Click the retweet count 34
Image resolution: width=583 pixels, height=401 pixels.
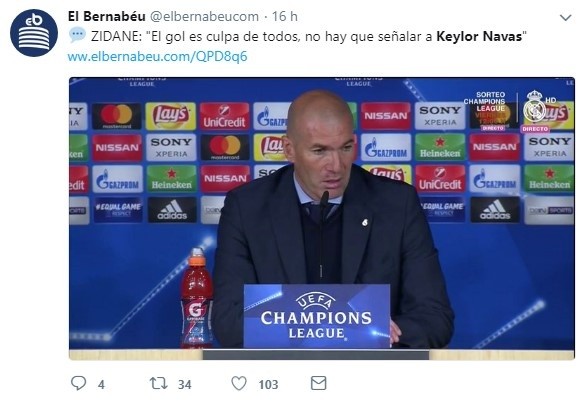[x=184, y=385]
